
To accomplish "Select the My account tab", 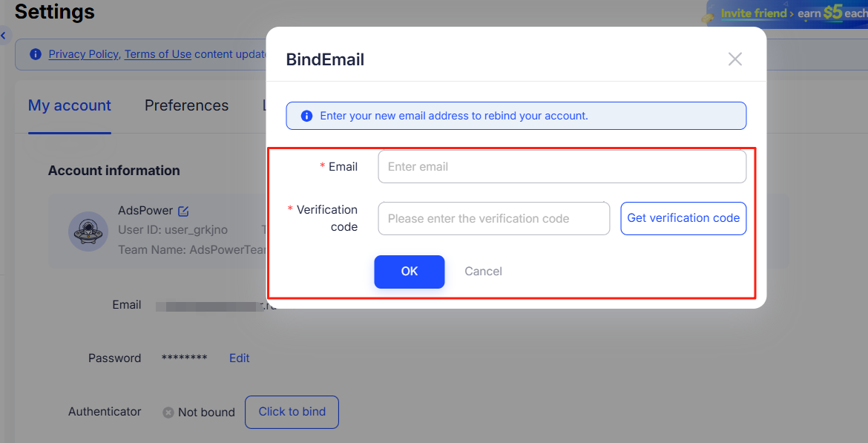I will pos(69,105).
